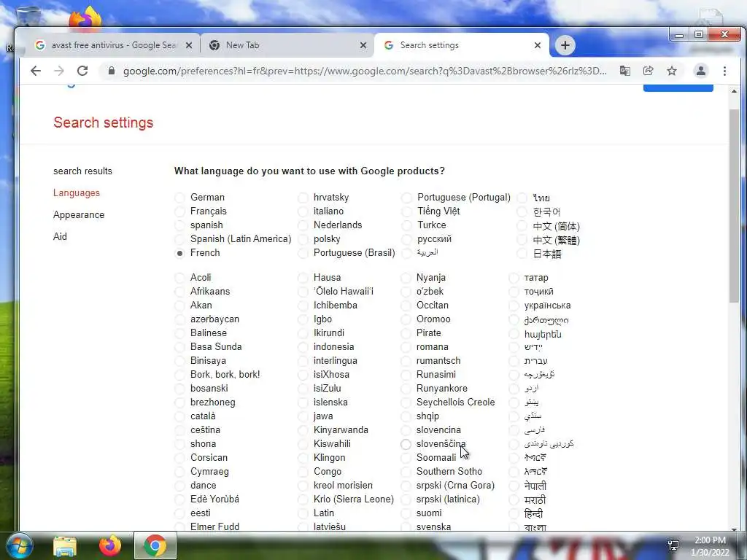Switch to the New Tab tab
Viewport: 747px width, 560px height.
coord(287,45)
